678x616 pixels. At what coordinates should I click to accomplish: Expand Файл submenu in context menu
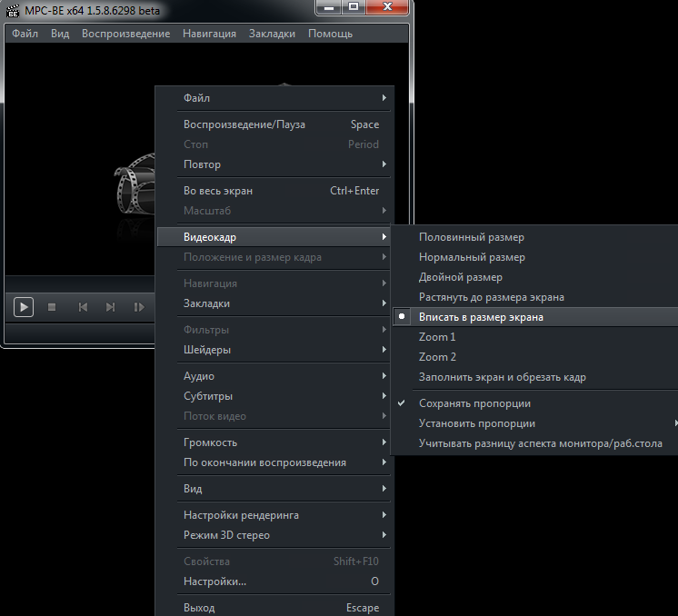click(274, 98)
